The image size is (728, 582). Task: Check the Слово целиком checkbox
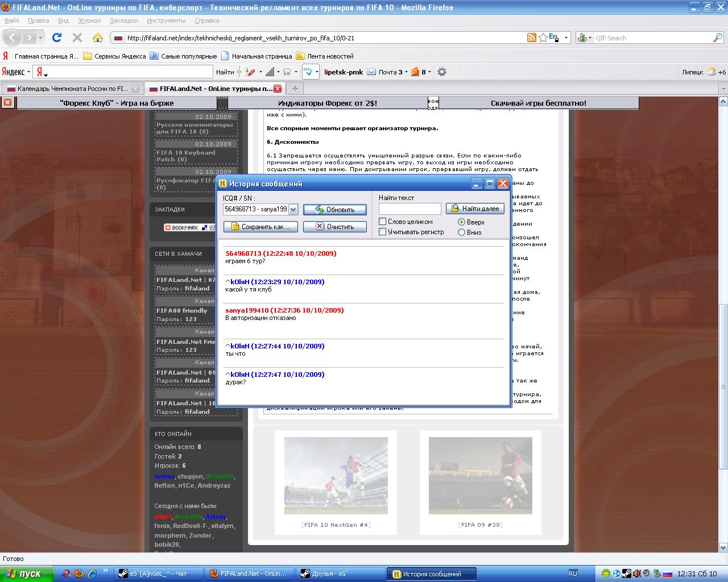(x=383, y=222)
